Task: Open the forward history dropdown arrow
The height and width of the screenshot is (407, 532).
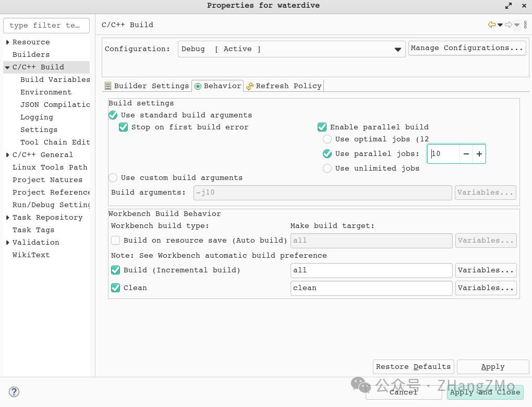Action: (517, 25)
